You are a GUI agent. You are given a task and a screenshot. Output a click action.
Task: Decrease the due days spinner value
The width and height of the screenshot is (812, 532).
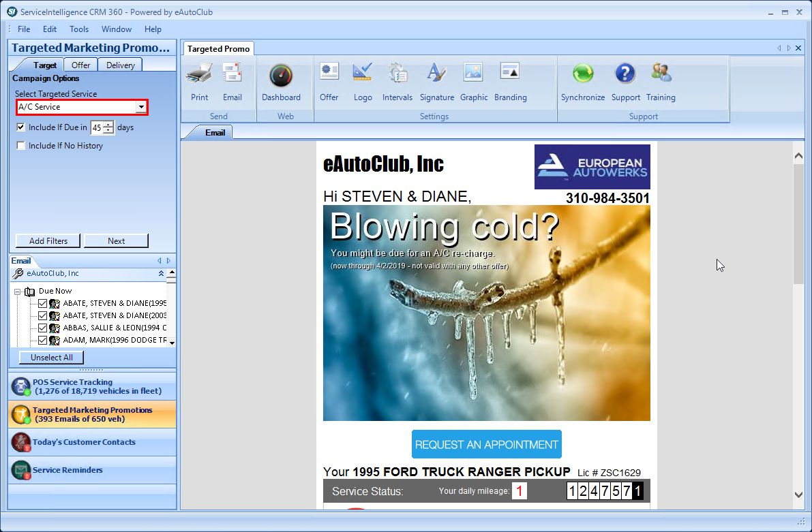click(108, 130)
